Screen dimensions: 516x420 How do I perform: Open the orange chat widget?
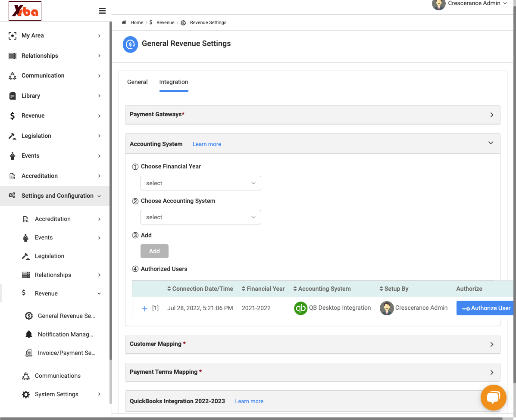click(493, 397)
